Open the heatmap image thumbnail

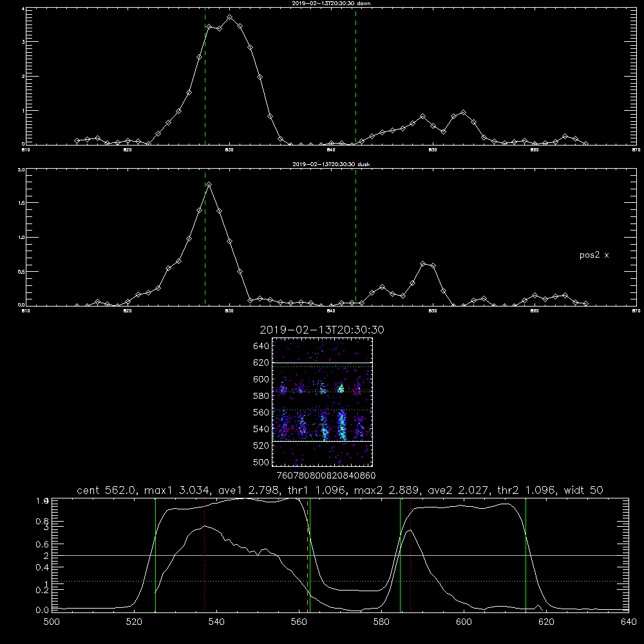323,402
